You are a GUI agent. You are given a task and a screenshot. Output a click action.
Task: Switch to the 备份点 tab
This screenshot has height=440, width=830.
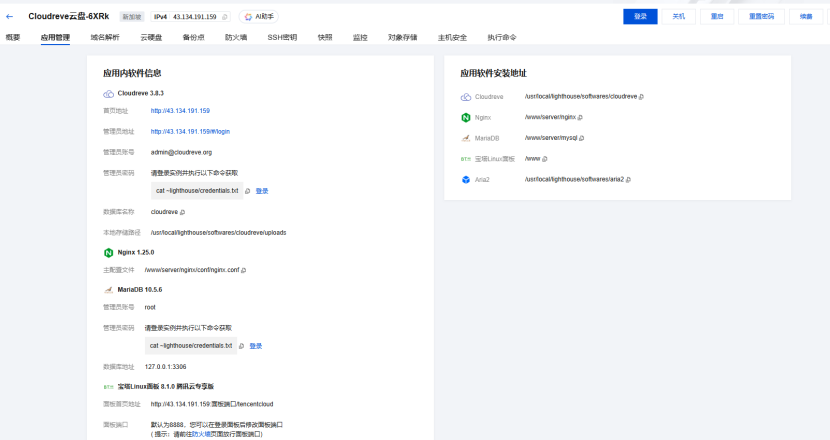point(193,38)
